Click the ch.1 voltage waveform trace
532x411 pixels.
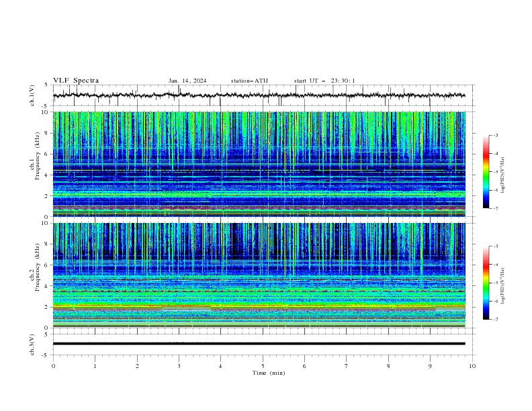[x=259, y=95]
